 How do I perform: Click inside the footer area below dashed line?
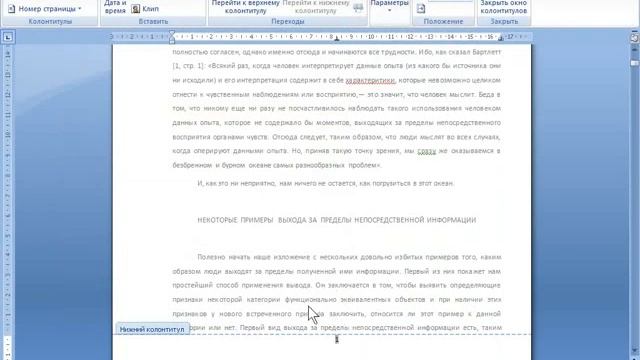(x=322, y=347)
